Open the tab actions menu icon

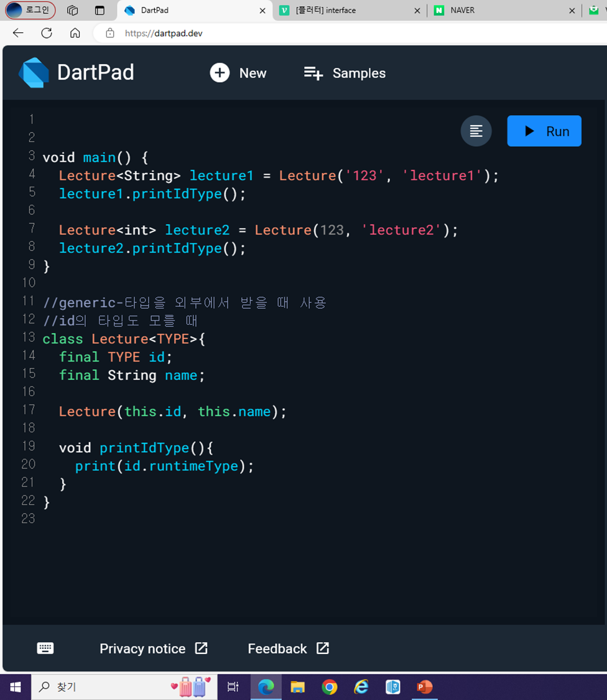(x=100, y=11)
